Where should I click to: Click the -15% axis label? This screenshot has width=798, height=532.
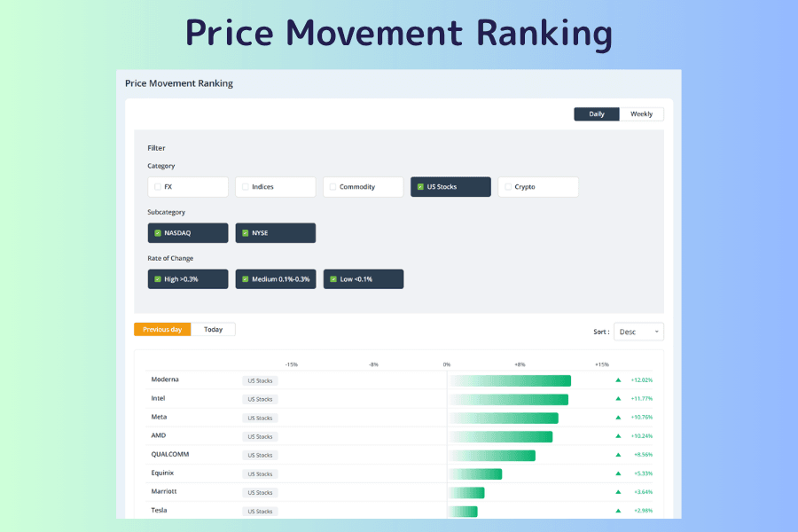[x=291, y=364]
